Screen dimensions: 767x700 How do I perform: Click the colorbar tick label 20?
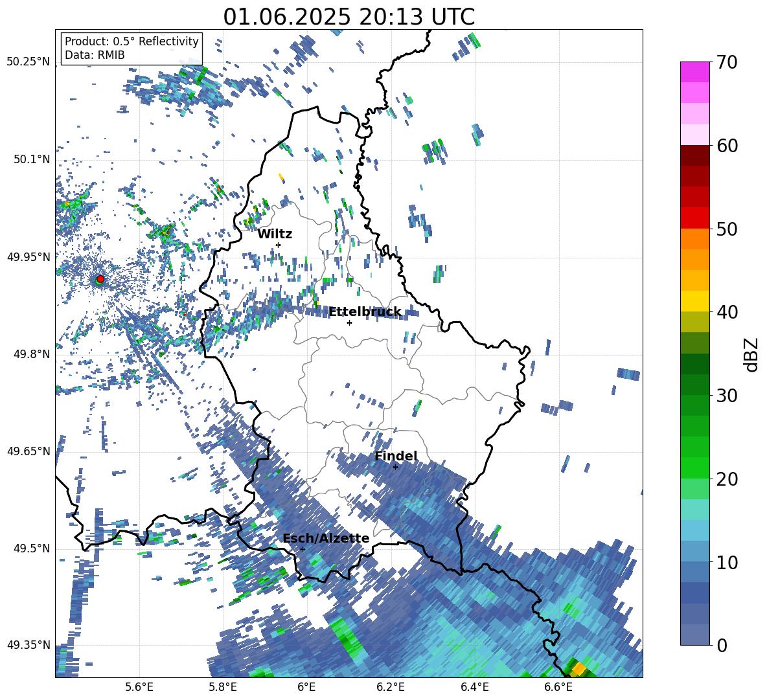click(x=727, y=479)
